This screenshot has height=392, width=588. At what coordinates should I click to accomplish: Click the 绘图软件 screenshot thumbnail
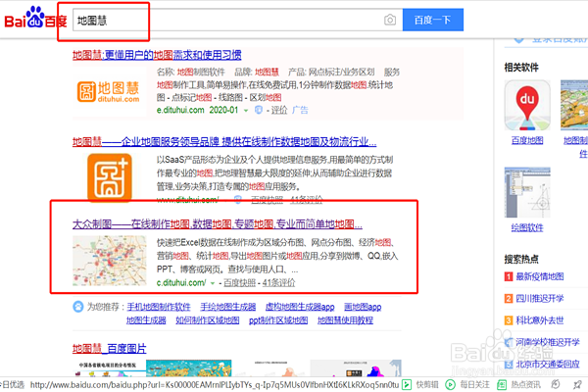click(527, 192)
